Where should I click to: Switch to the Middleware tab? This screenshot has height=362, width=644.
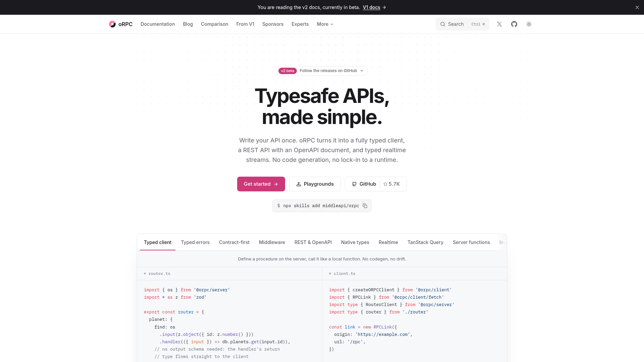pos(272,242)
